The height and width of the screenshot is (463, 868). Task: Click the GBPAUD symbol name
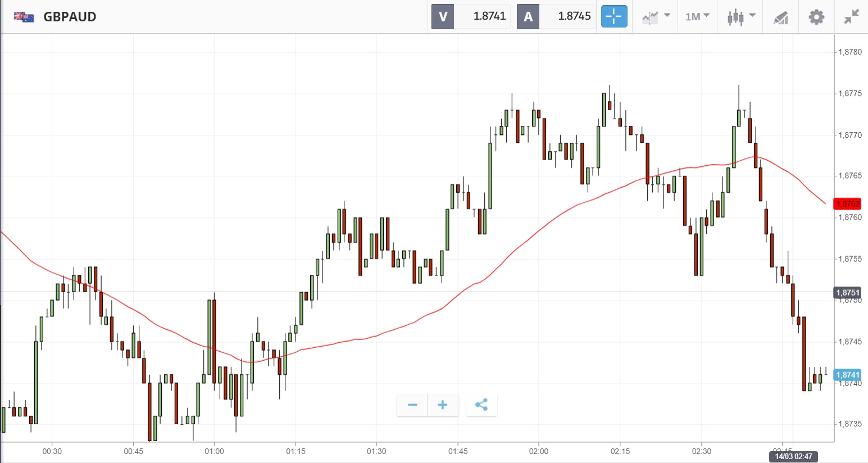[x=70, y=17]
